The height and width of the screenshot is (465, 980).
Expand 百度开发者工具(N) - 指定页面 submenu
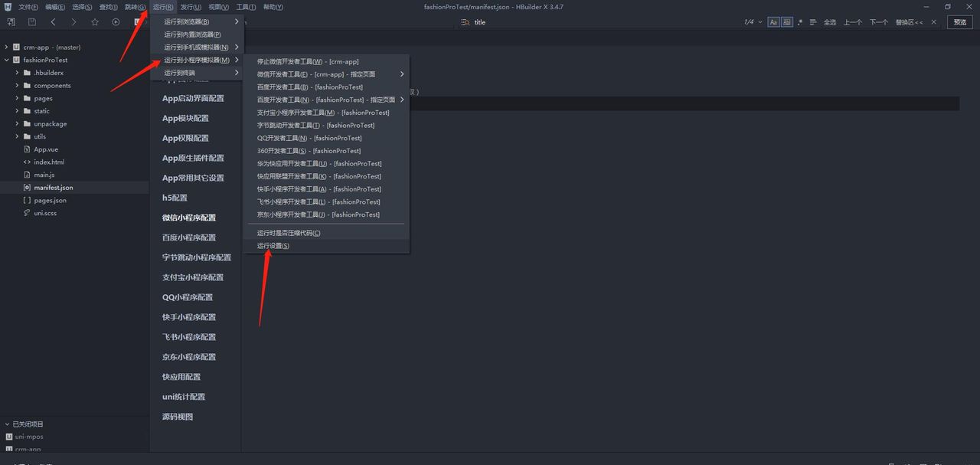(326, 100)
